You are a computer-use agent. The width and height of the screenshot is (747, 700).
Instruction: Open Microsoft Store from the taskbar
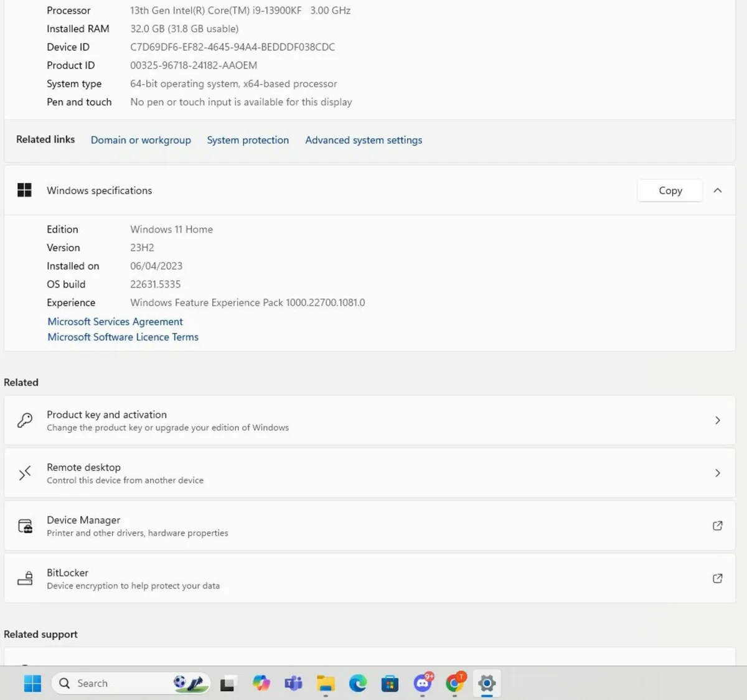390,684
